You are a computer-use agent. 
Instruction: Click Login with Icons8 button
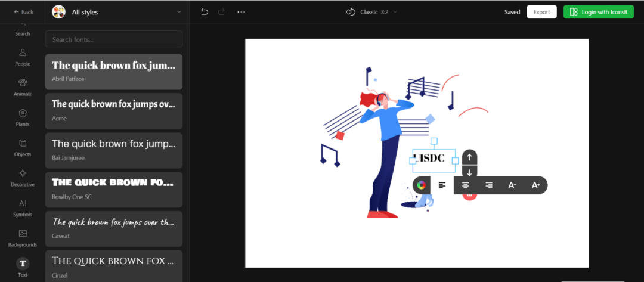pos(598,12)
